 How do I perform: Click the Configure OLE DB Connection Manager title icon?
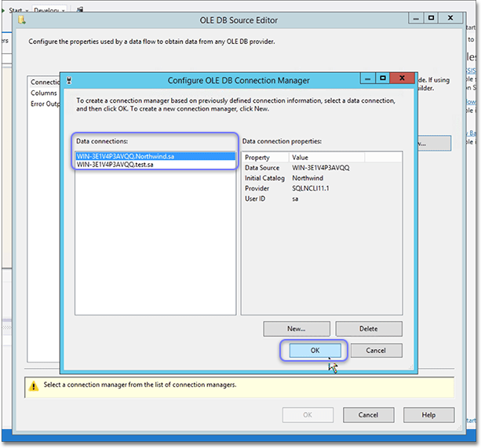click(71, 80)
